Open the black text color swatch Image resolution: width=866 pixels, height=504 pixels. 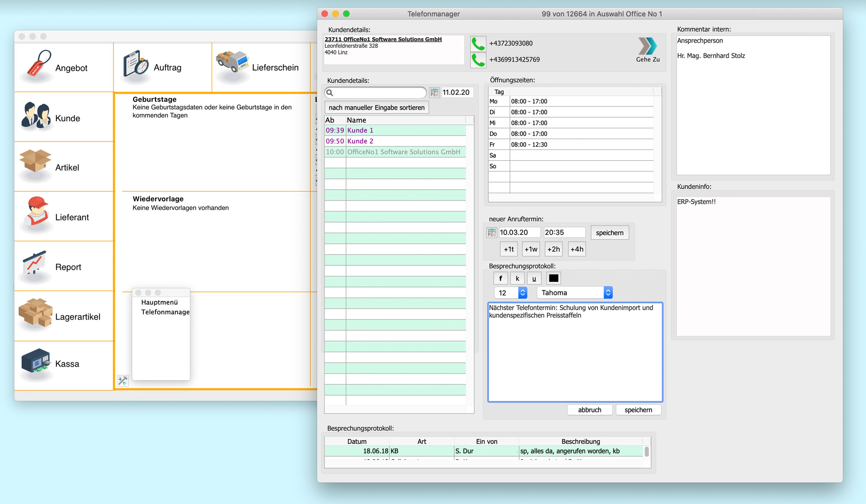tap(553, 278)
